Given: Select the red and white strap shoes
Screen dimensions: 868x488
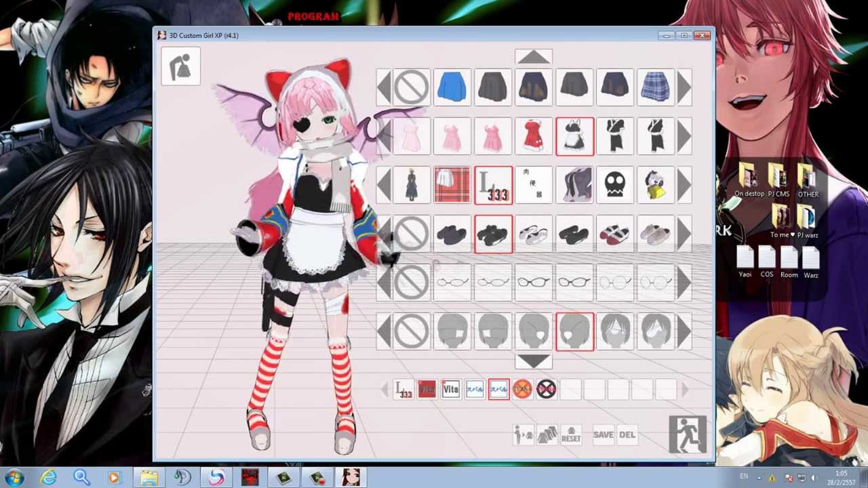Looking at the screenshot, I should tap(615, 234).
